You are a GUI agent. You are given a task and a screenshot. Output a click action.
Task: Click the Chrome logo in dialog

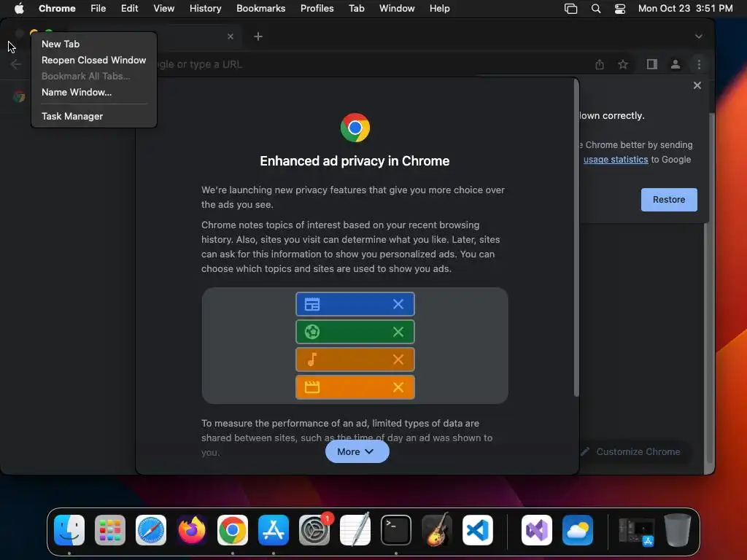[355, 128]
